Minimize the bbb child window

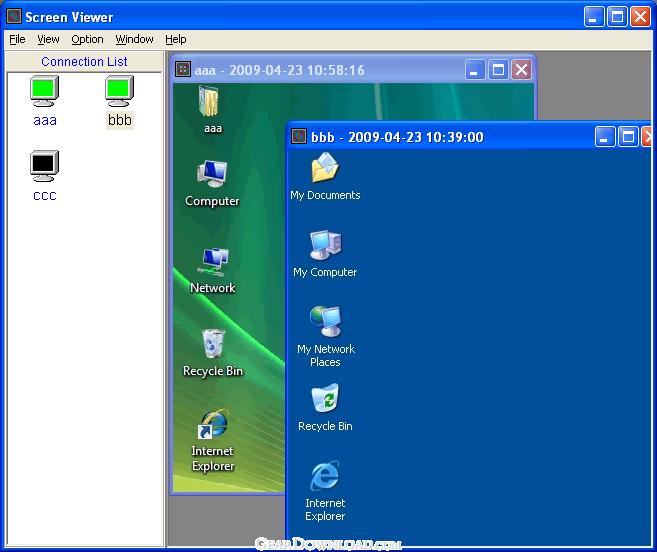pyautogui.click(x=605, y=137)
